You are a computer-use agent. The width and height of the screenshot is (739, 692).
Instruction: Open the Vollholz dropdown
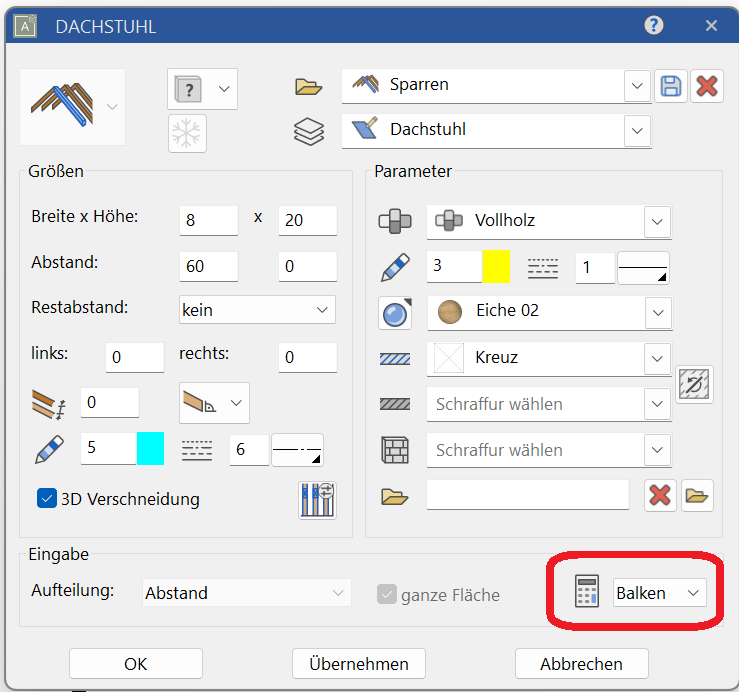pos(657,222)
